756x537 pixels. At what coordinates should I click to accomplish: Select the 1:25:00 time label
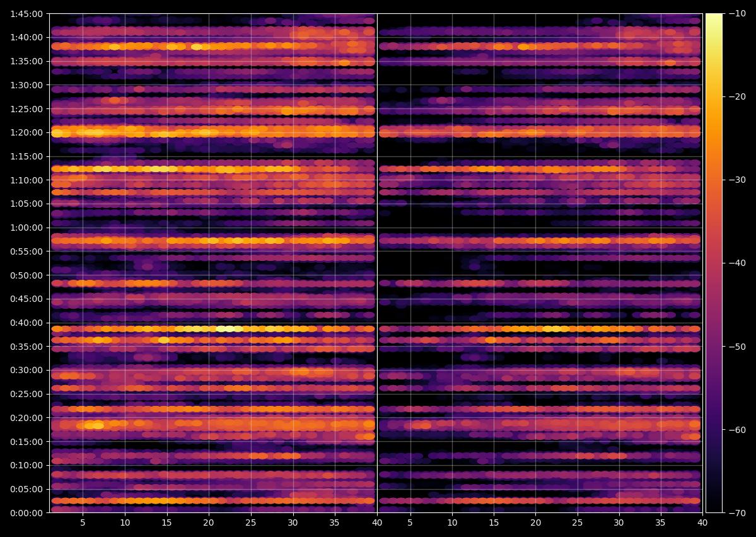[x=26, y=109]
